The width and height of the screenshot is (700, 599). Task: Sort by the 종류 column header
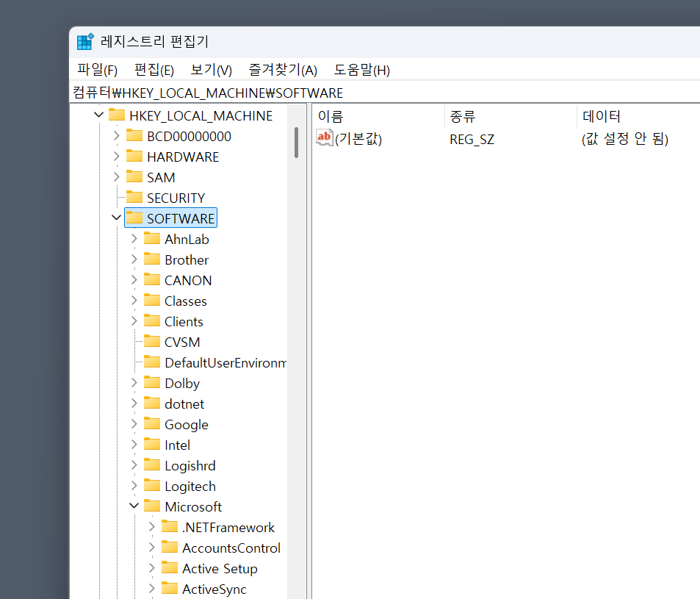click(510, 116)
